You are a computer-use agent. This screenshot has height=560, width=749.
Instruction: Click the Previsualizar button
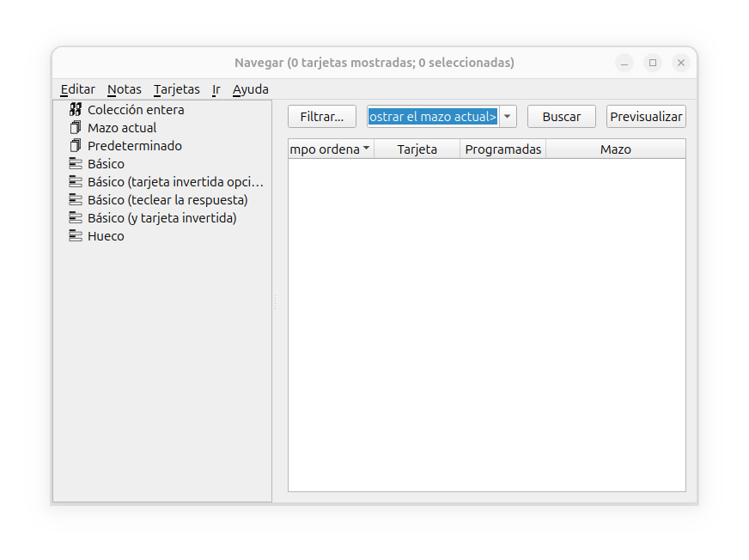646,117
